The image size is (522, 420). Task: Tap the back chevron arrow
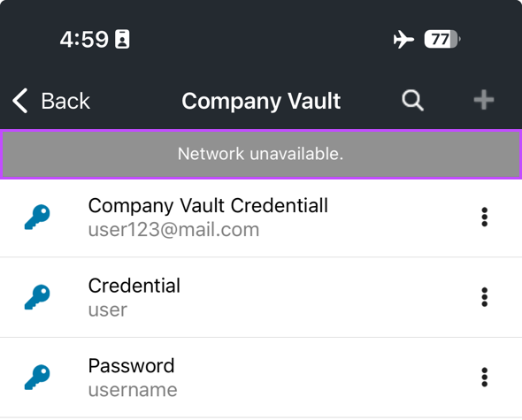pyautogui.click(x=20, y=101)
